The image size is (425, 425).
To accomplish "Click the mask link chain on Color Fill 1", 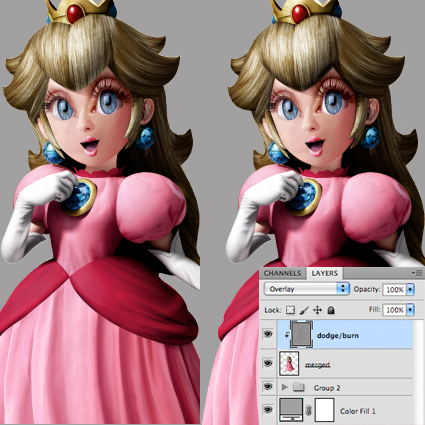I will 309,410.
